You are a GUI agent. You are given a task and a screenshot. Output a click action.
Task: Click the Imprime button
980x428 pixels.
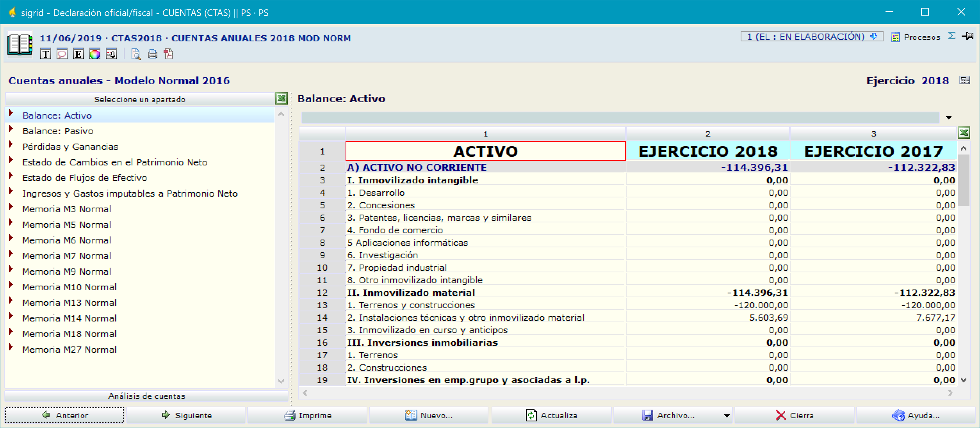coord(308,415)
